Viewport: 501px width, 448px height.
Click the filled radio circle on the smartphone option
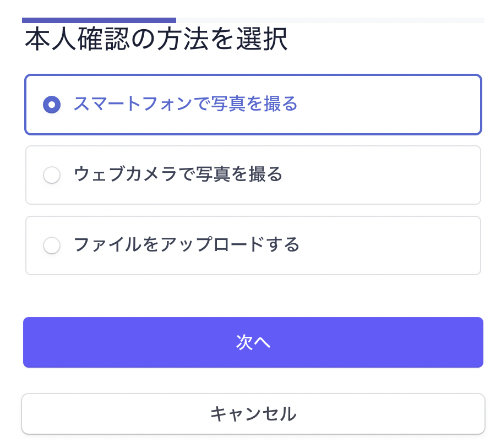click(52, 104)
